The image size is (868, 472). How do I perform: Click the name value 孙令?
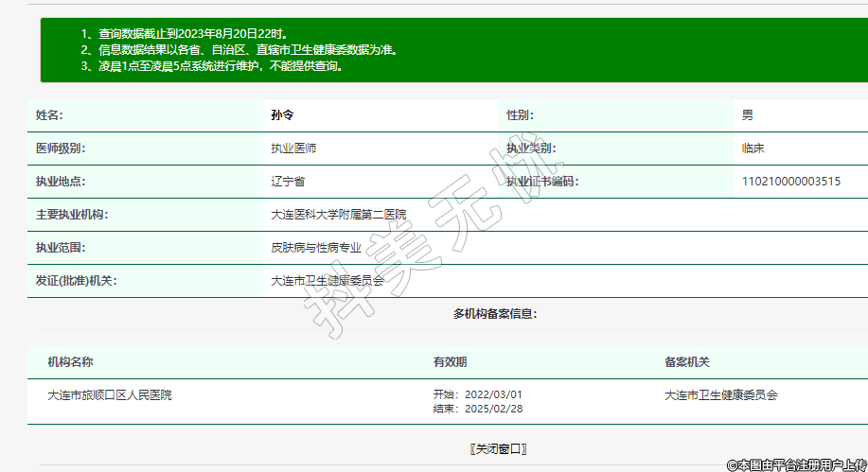click(x=282, y=115)
